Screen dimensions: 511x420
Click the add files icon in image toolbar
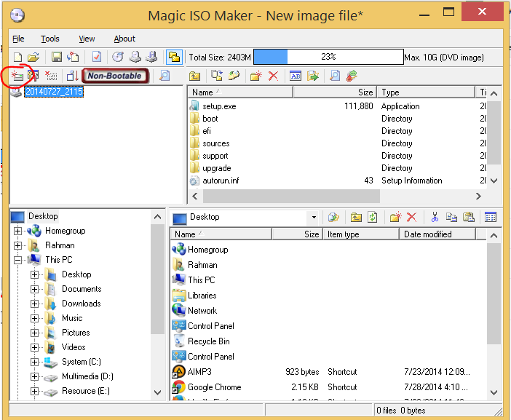pyautogui.click(x=217, y=76)
